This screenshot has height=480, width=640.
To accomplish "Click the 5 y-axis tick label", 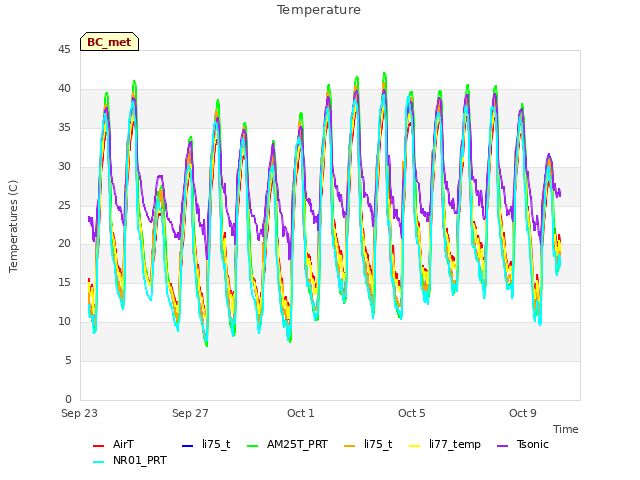I will [68, 360].
